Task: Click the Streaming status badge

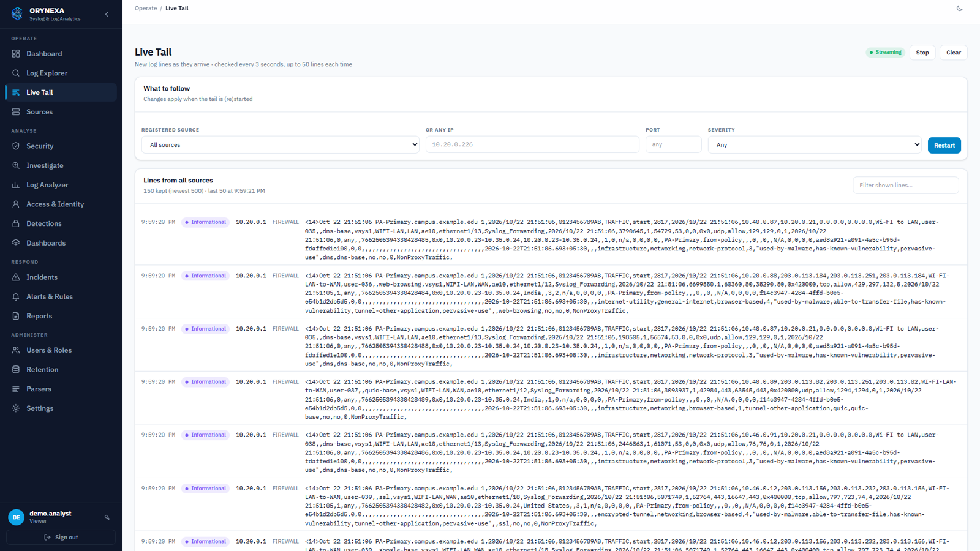Action: (886, 53)
